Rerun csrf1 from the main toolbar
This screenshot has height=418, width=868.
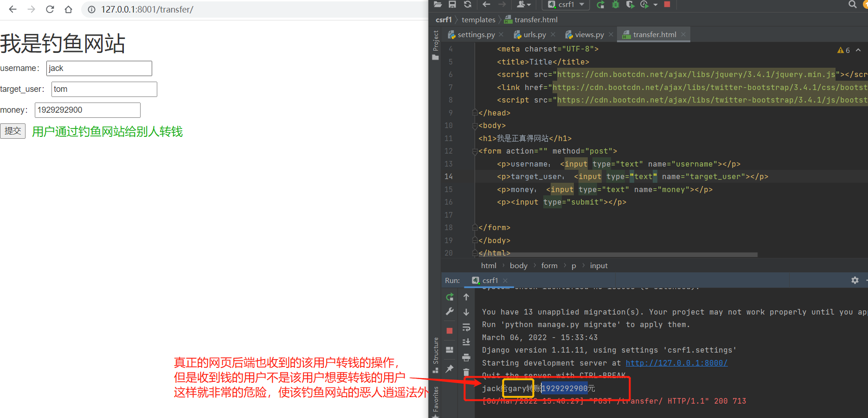(601, 5)
